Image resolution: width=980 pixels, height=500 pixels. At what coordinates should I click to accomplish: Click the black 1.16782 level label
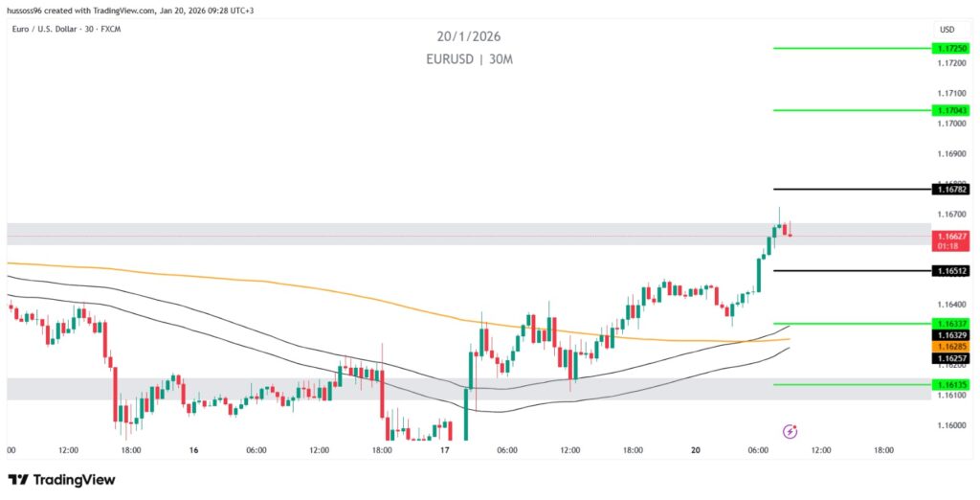tap(951, 190)
